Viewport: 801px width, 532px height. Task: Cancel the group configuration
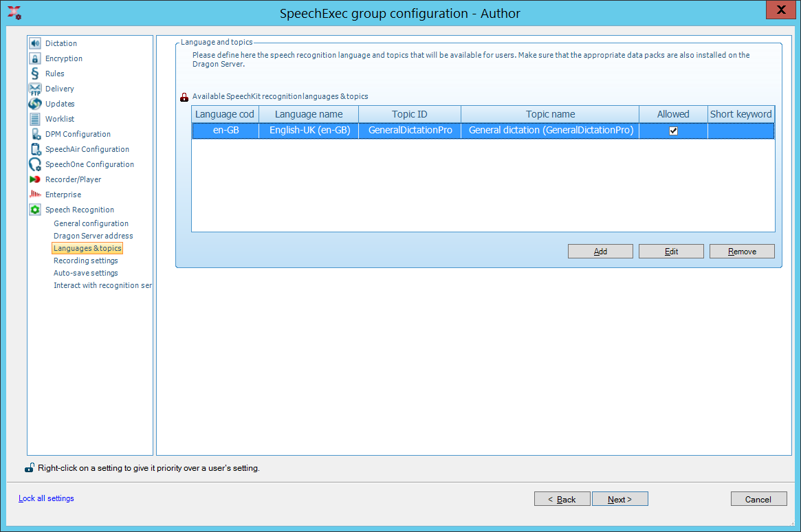click(x=758, y=499)
